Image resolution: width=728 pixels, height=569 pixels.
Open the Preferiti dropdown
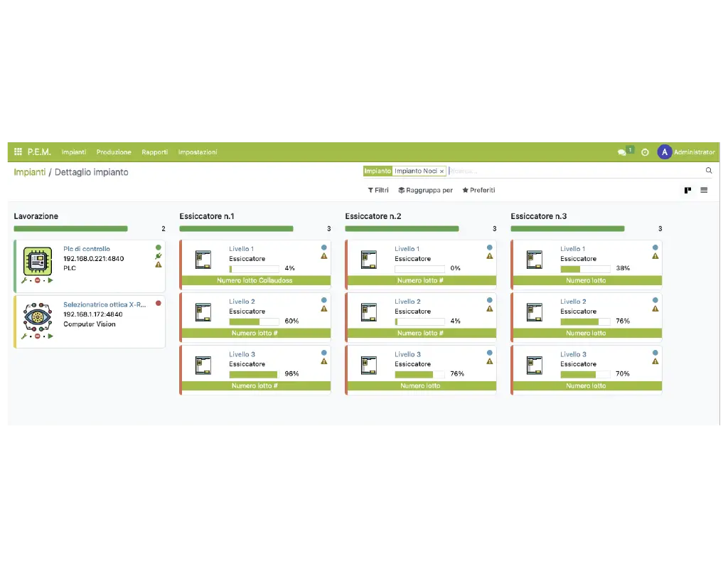point(478,190)
